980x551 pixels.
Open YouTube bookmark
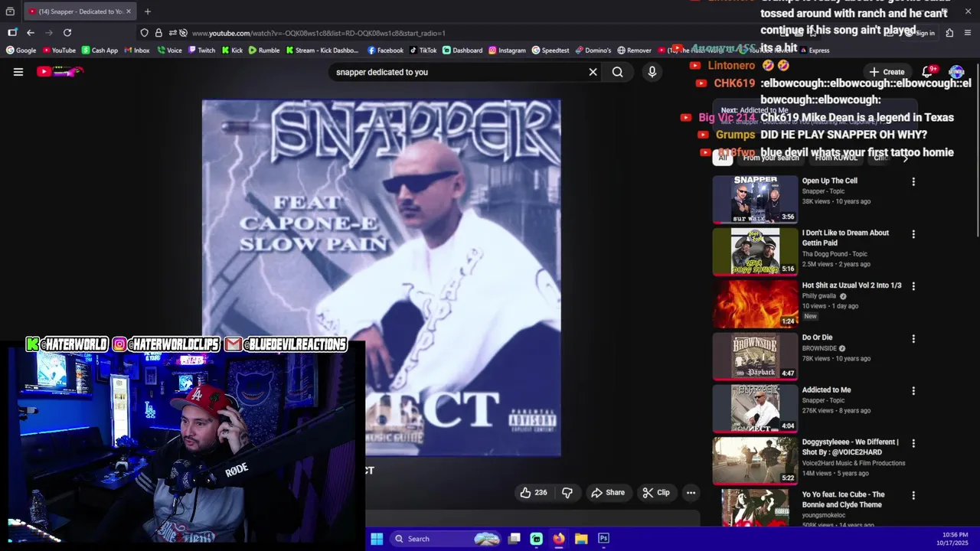point(59,51)
